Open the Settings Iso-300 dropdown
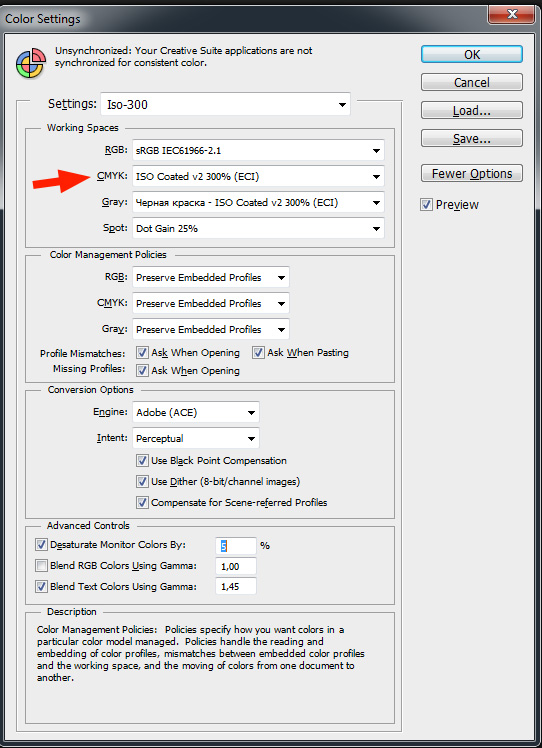 [225, 104]
